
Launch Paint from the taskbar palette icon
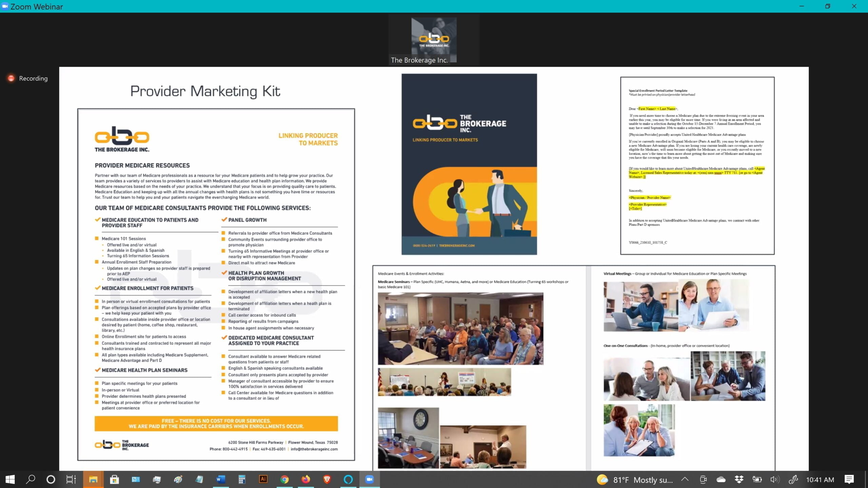pyautogui.click(x=178, y=479)
